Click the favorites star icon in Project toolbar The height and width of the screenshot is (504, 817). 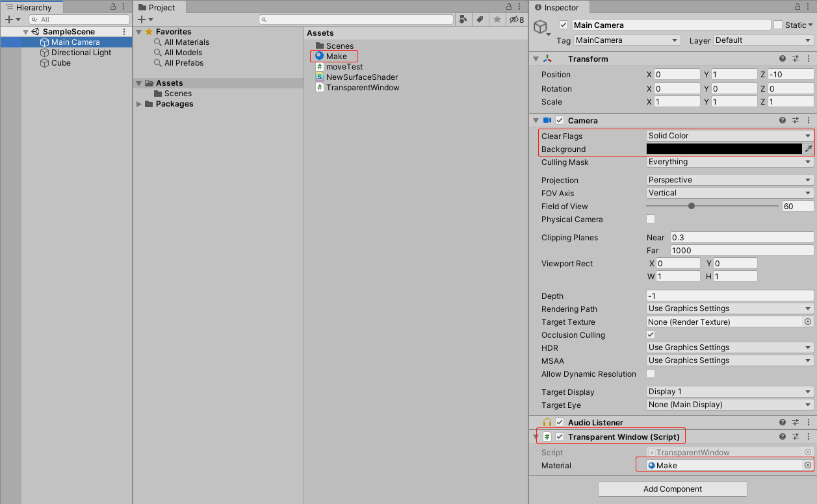(497, 19)
